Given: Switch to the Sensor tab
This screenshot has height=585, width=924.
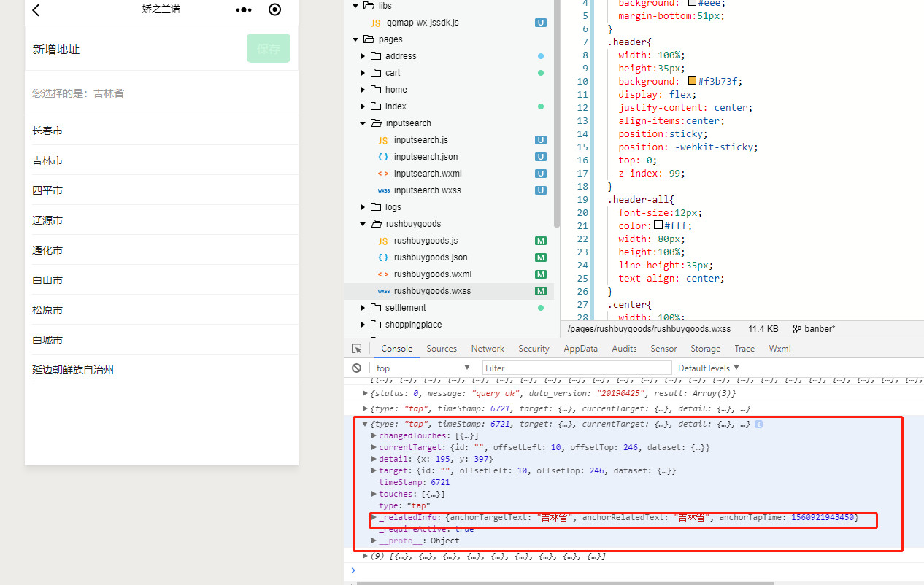Looking at the screenshot, I should coord(663,349).
